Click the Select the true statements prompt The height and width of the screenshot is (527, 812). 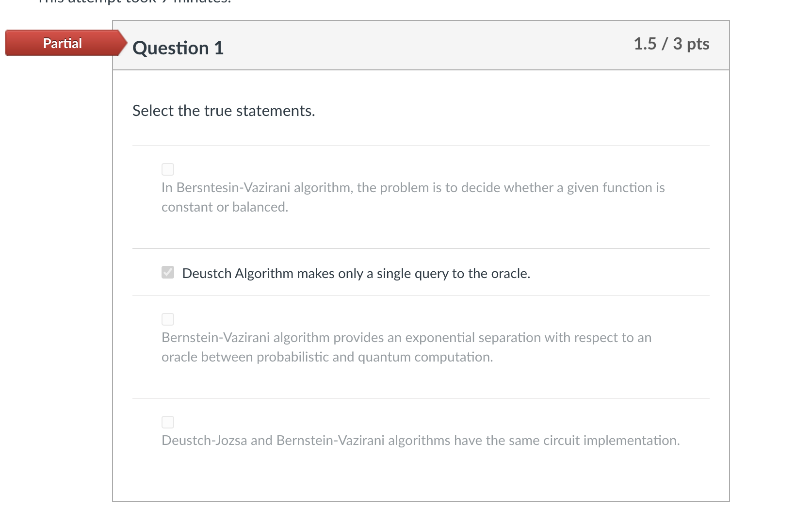click(224, 111)
